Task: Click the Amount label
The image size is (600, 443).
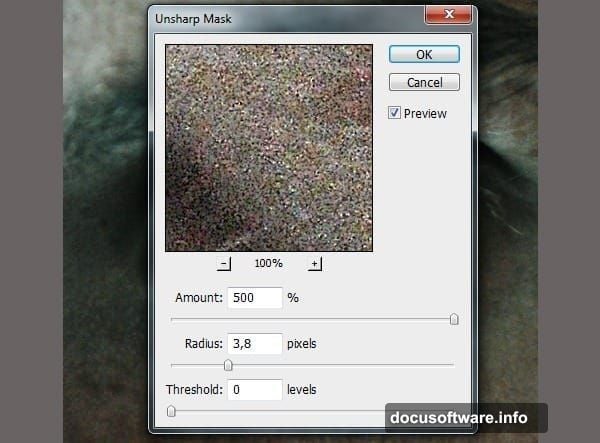Action: coord(199,298)
